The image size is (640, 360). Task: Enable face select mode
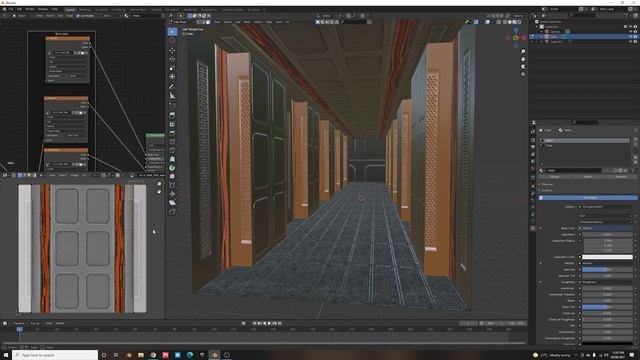click(x=209, y=22)
